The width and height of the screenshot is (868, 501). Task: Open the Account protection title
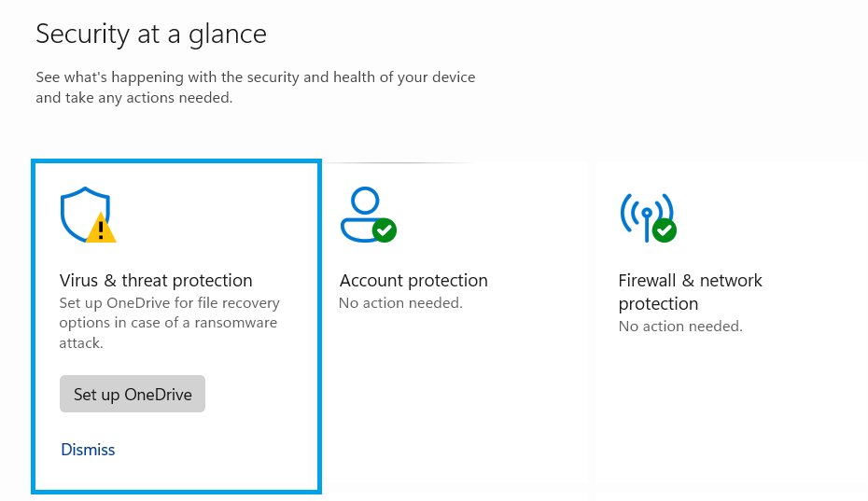(413, 281)
